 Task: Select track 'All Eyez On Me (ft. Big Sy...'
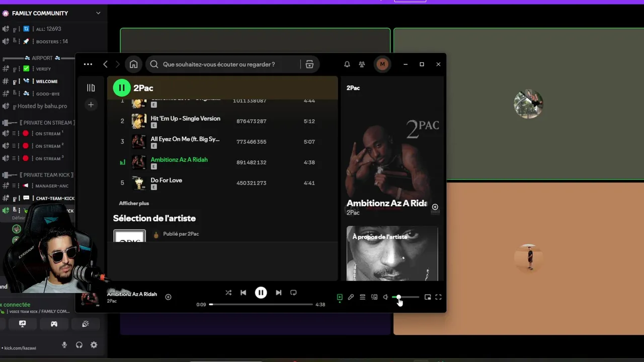point(185,139)
